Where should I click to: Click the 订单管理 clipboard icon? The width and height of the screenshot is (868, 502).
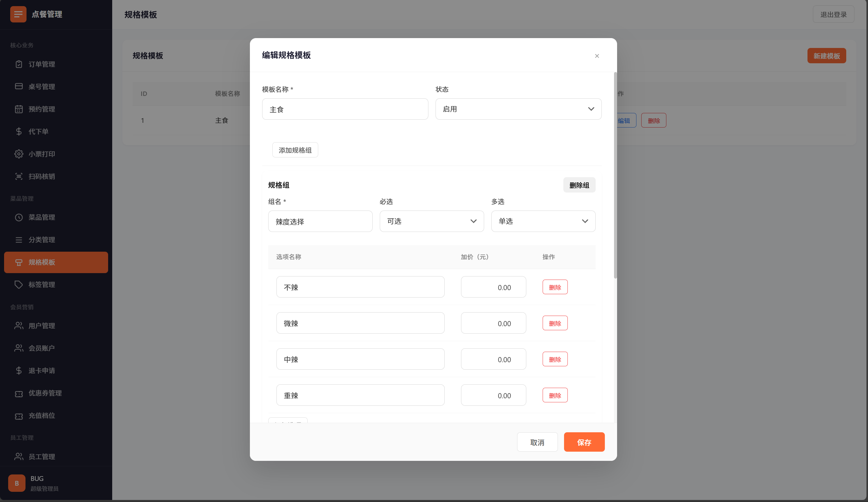click(19, 64)
